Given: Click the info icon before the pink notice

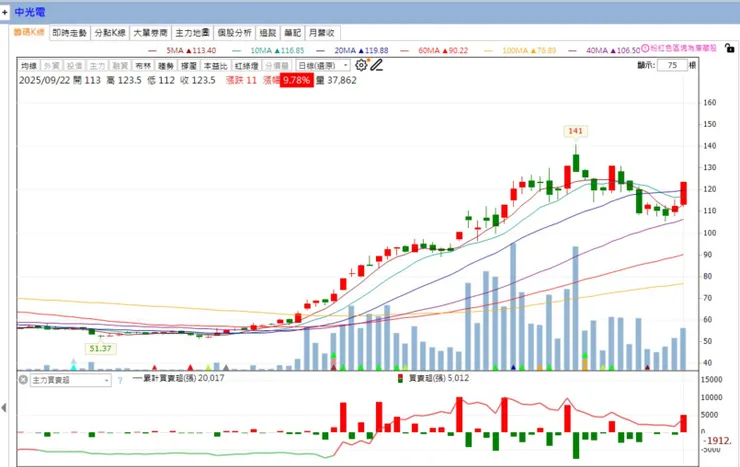Looking at the screenshot, I should coord(645,48).
